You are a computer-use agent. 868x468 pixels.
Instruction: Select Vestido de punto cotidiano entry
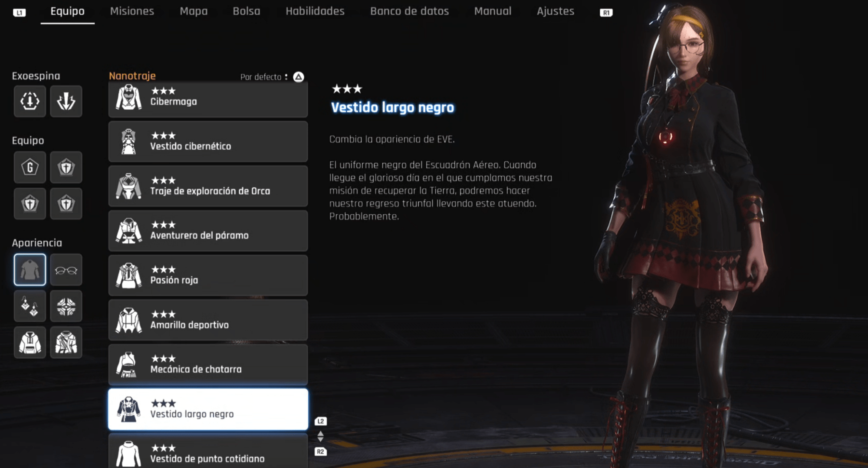tap(208, 451)
